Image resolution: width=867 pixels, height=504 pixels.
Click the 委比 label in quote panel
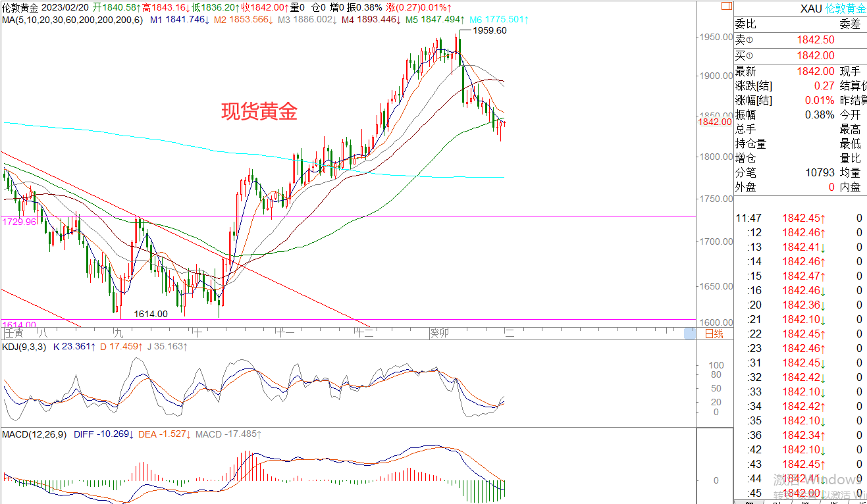tap(745, 24)
